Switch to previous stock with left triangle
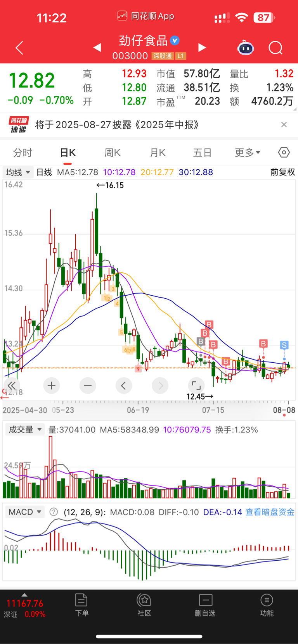Viewport: 298px width, 644px height. pyautogui.click(x=97, y=48)
